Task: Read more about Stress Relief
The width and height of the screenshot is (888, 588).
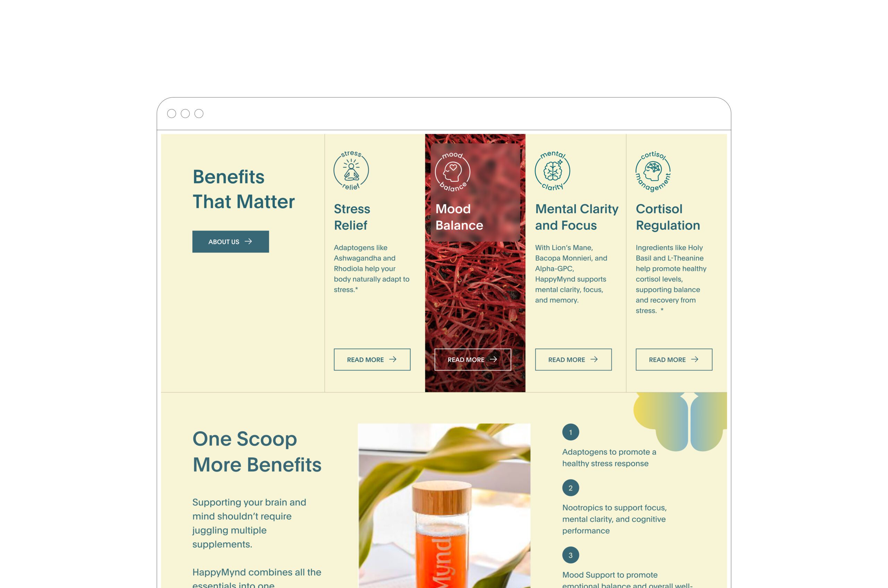Action: (372, 360)
